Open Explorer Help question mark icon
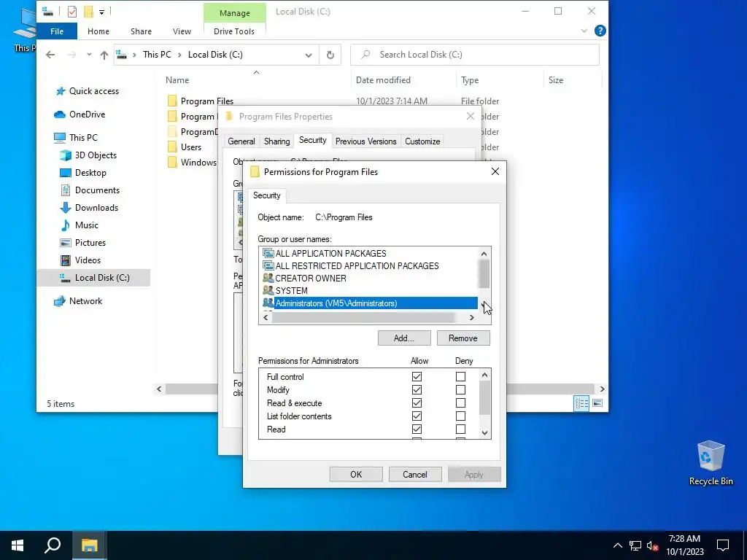 [600, 31]
